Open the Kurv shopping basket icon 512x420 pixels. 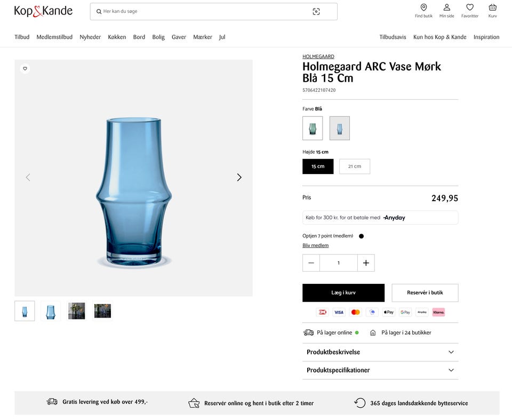pos(492,7)
